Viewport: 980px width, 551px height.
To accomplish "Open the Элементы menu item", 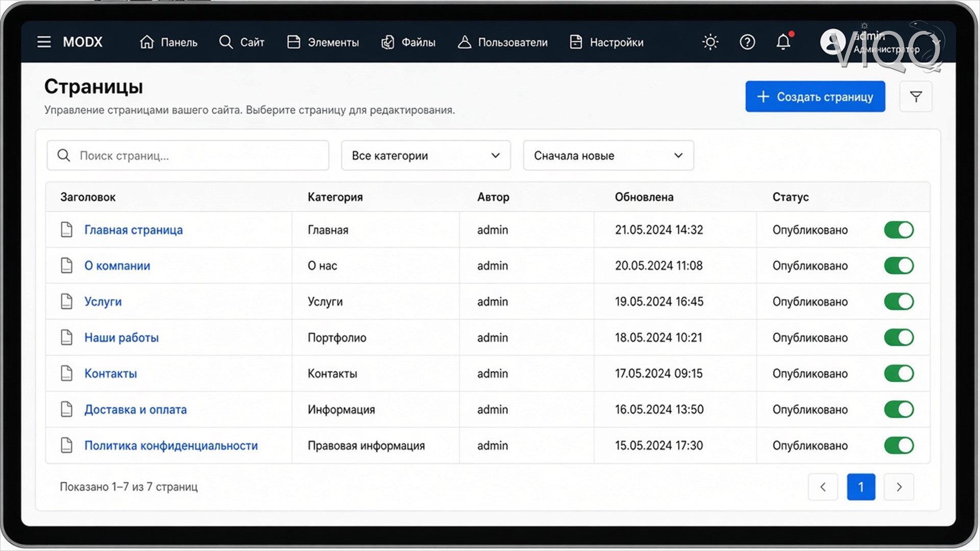I will [323, 42].
